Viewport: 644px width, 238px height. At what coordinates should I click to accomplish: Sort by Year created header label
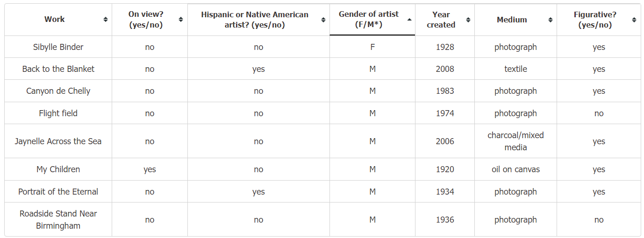(441, 20)
